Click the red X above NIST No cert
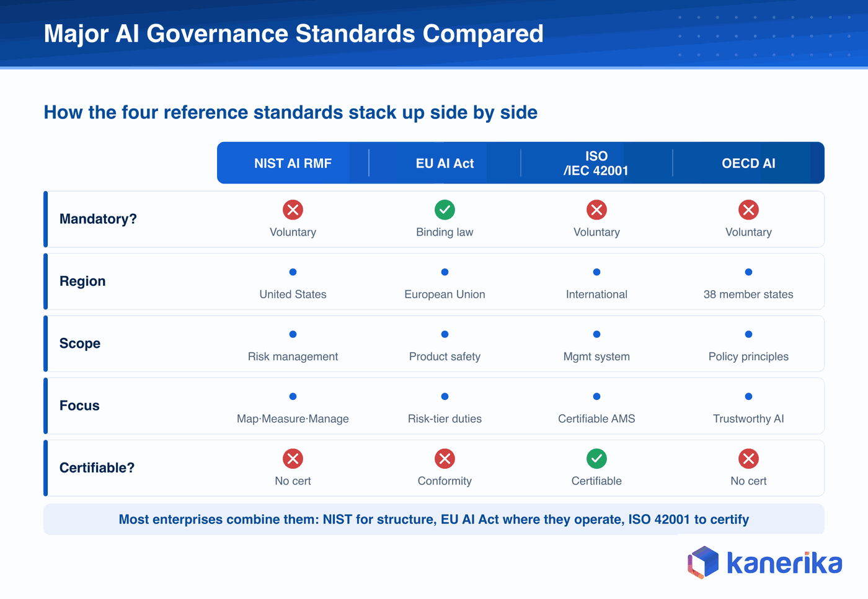This screenshot has height=599, width=868. (293, 459)
